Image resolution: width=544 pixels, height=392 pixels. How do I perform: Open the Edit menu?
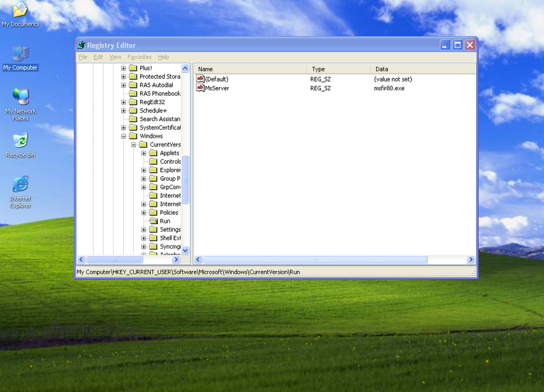[98, 57]
